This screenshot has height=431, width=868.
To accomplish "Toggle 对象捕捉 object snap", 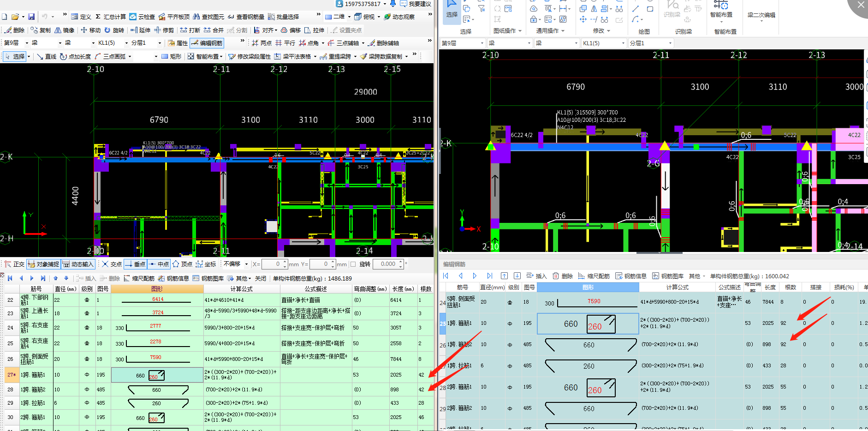I will (43, 264).
